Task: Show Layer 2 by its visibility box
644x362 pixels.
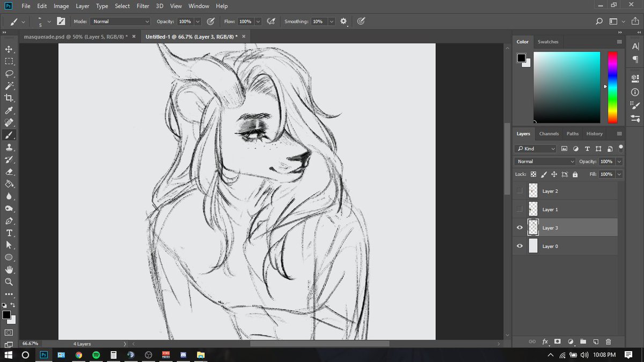Action: [x=519, y=191]
